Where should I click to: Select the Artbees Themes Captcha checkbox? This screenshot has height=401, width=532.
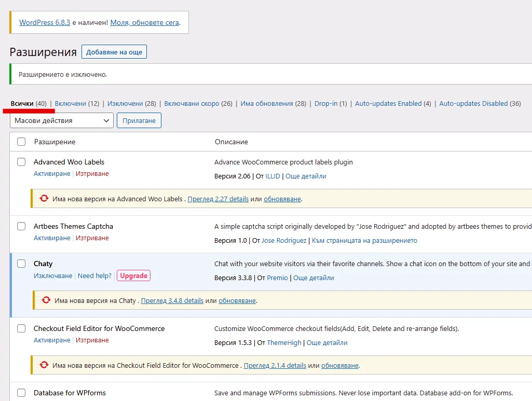pos(21,226)
